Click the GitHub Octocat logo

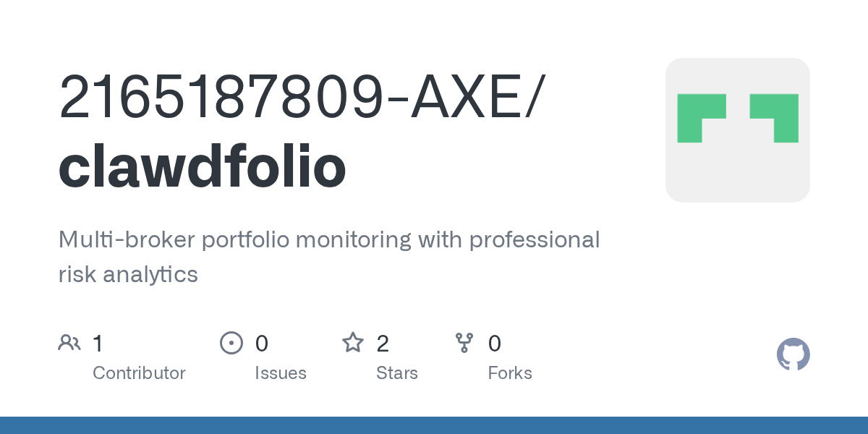tap(793, 354)
